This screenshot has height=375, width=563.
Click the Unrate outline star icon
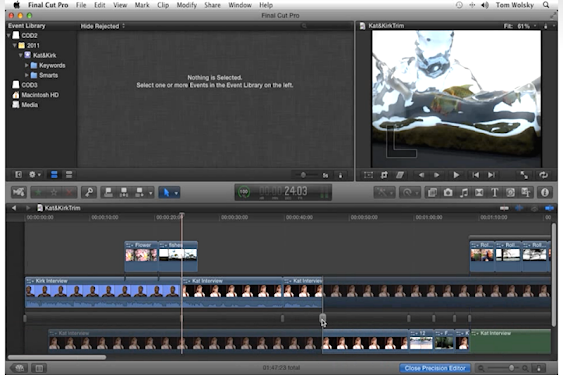(54, 193)
